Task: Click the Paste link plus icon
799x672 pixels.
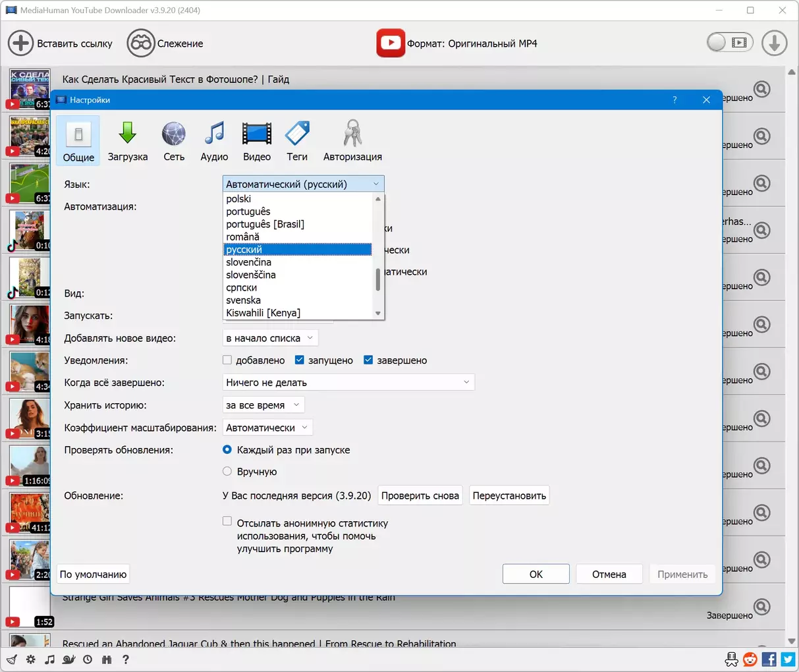Action: pos(20,43)
